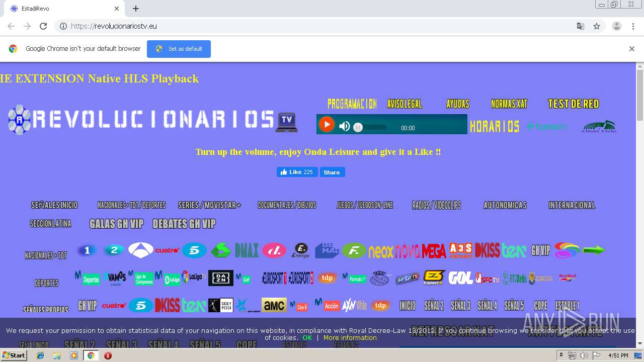Open the AVISO LEGAL page

(405, 104)
